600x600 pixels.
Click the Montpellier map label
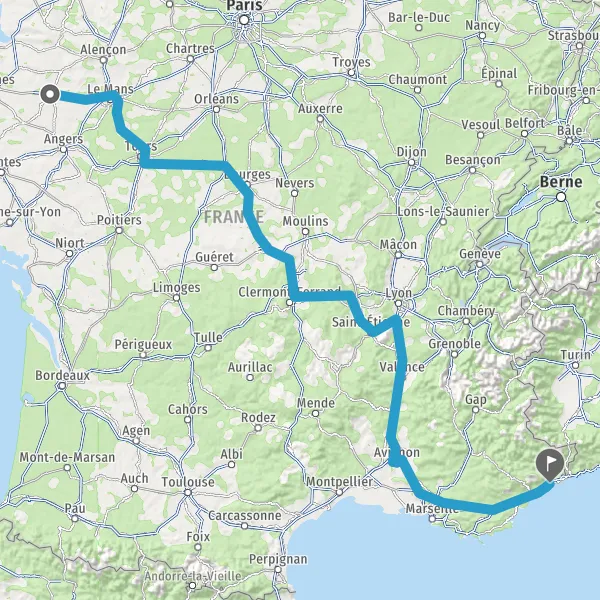coord(339,481)
